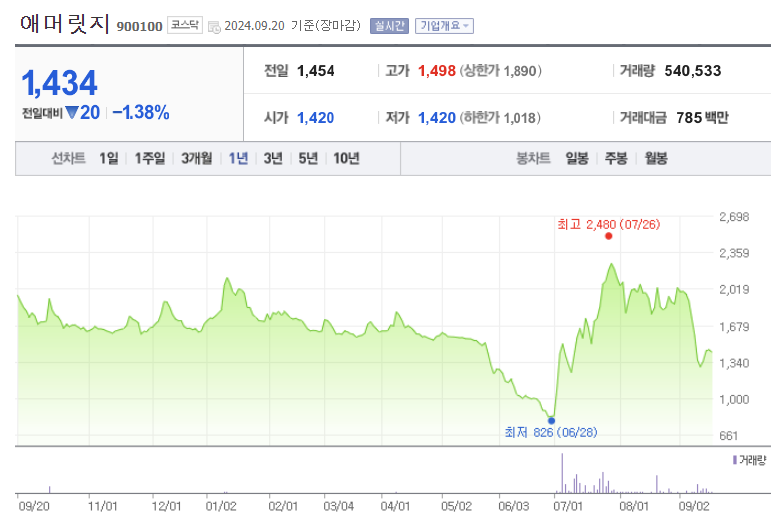Click the 거래량 legend icon

coord(735,460)
